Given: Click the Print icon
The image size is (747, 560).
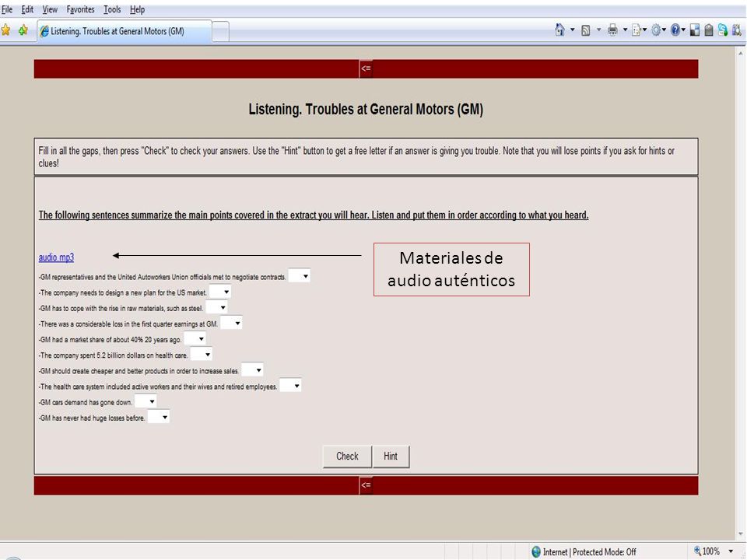Looking at the screenshot, I should [x=612, y=30].
